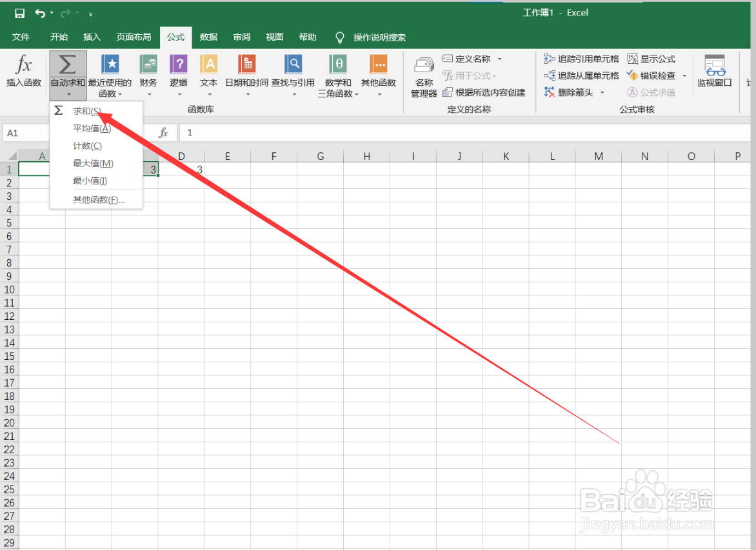The image size is (756, 550).
Task: Choose More Functions (其他函数) in AutoSum menu
Action: (96, 200)
